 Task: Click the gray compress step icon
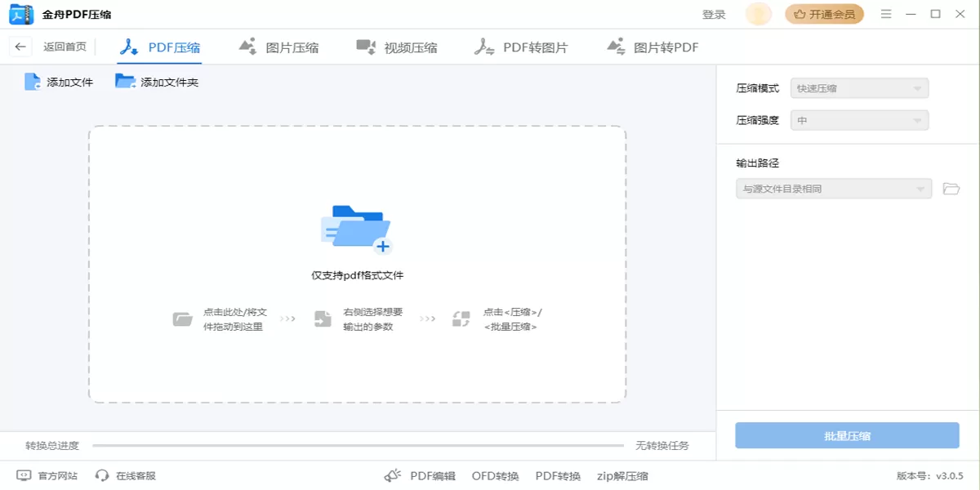click(461, 318)
